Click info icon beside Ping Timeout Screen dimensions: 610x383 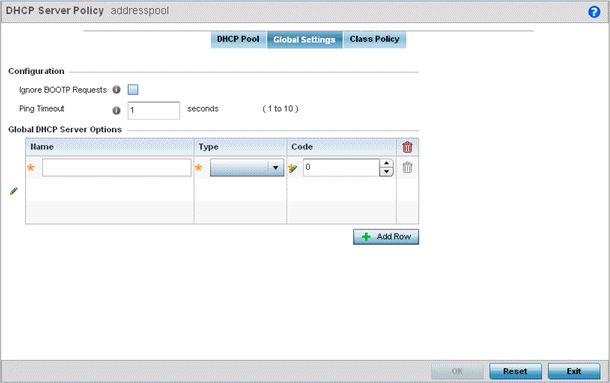pyautogui.click(x=116, y=111)
